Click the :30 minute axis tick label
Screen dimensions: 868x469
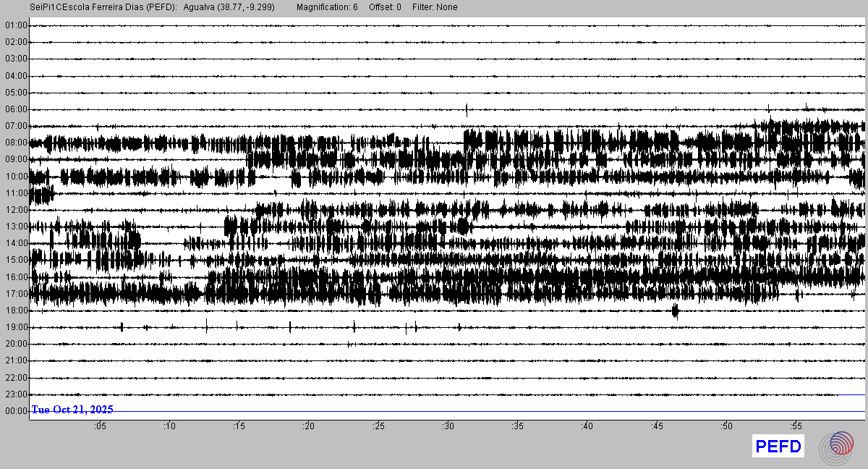(x=448, y=426)
